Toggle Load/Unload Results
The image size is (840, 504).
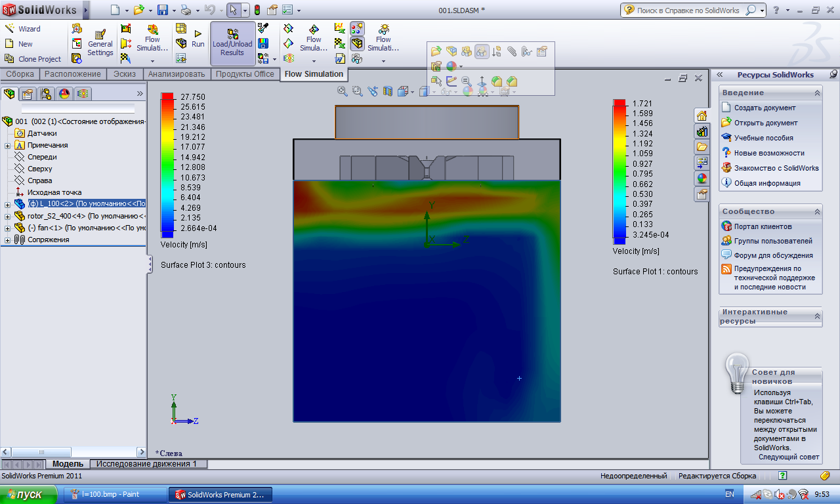(232, 43)
